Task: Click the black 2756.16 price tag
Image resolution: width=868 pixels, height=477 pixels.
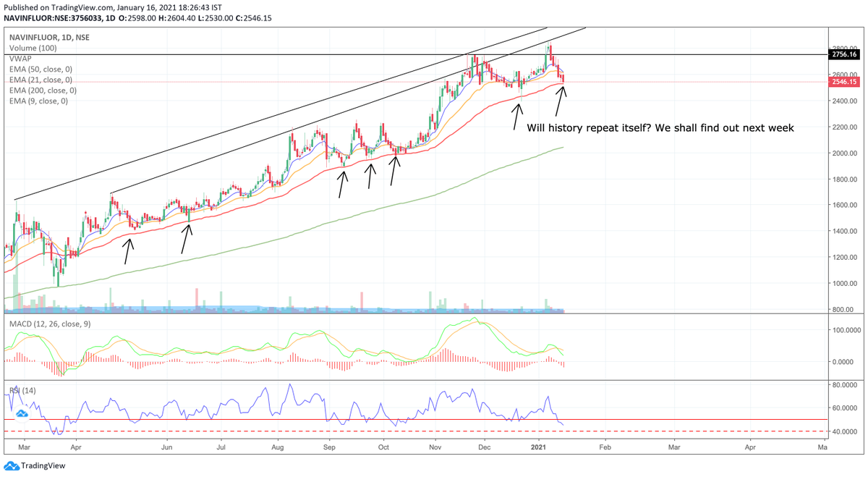Action: coord(844,54)
